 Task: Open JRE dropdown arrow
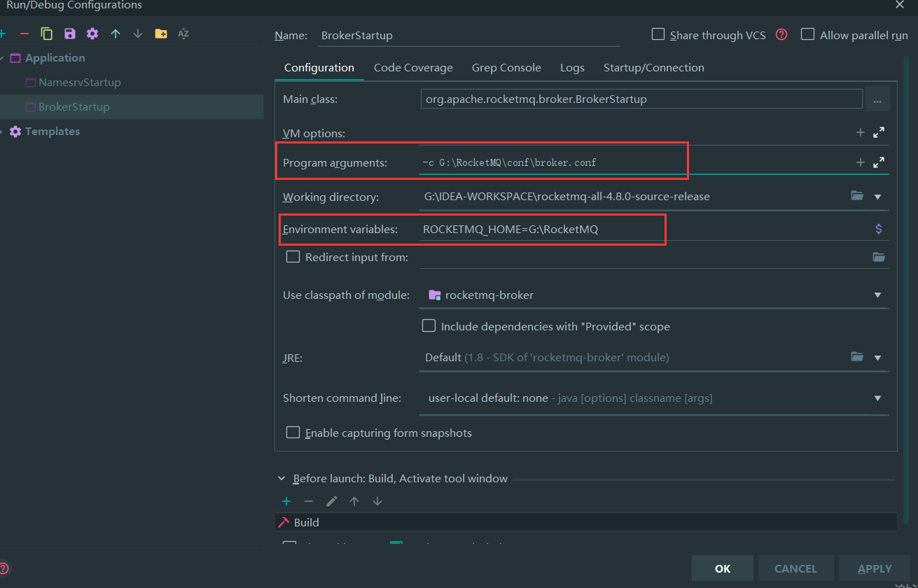878,358
